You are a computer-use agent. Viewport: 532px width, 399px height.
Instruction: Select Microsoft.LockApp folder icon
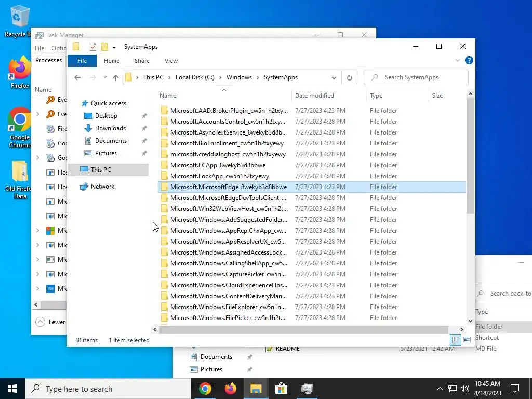[x=164, y=176]
